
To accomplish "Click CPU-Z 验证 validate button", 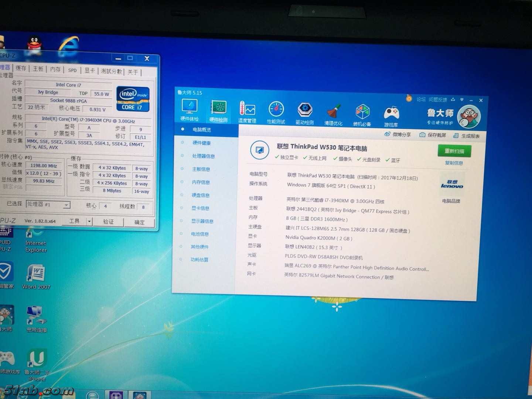I will 108,222.
